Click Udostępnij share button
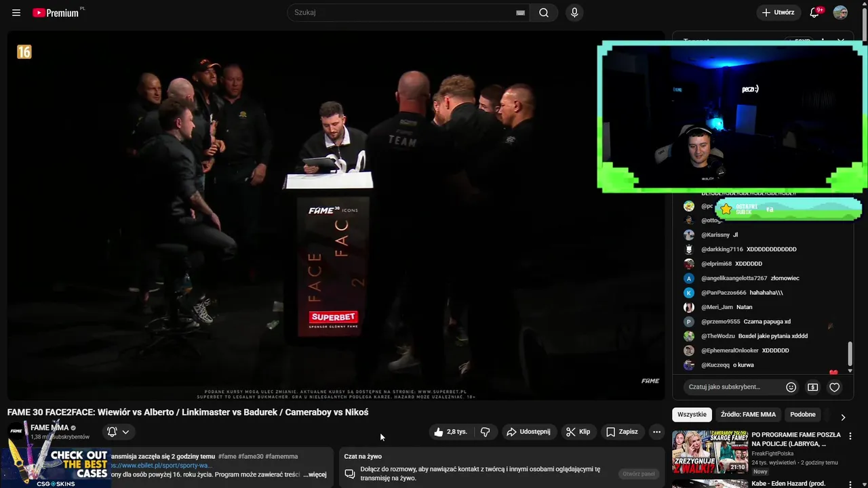The width and height of the screenshot is (868, 488). click(529, 432)
